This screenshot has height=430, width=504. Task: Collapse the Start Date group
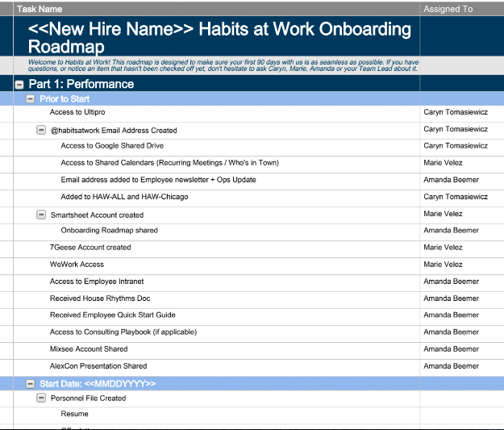30,384
